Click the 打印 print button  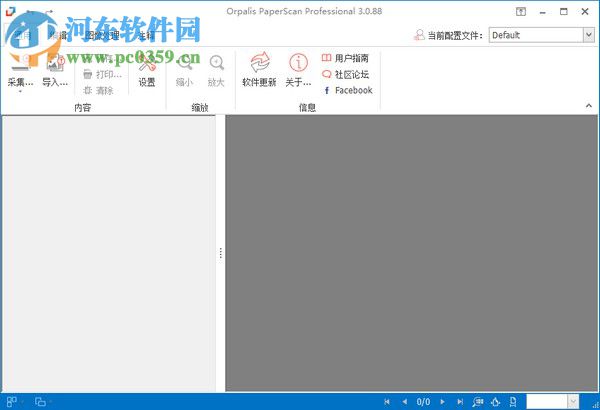(x=103, y=74)
